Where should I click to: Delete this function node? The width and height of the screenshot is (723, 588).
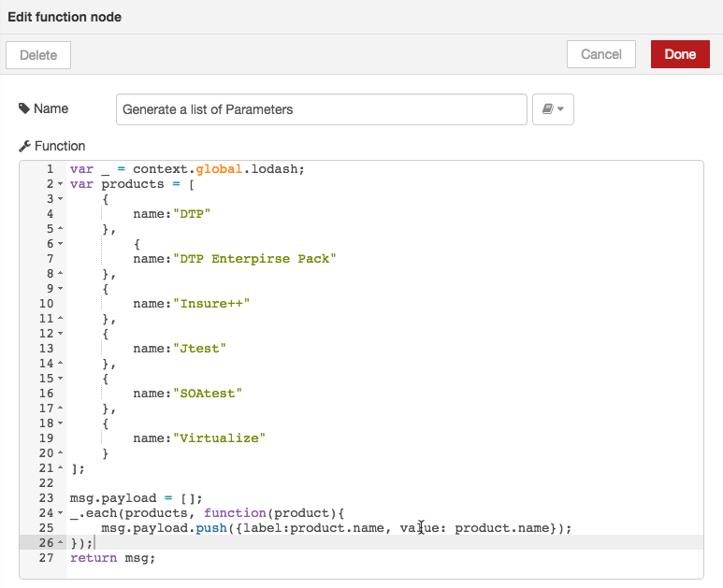pyautogui.click(x=38, y=55)
